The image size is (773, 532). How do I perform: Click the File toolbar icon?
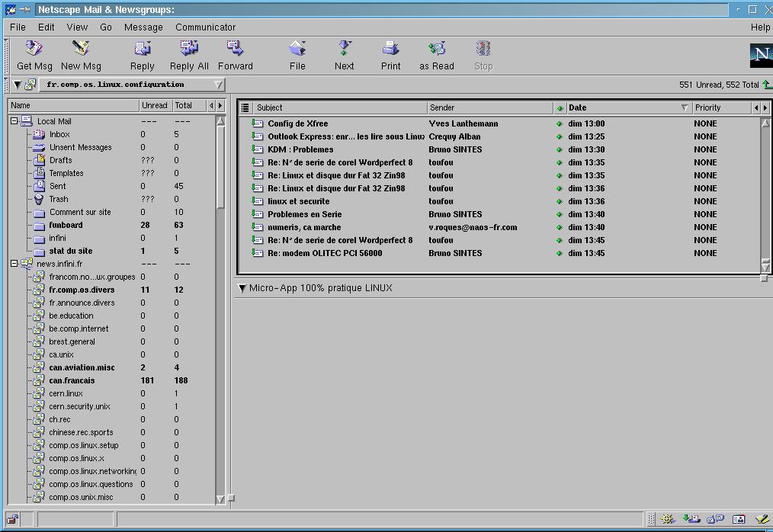point(297,48)
